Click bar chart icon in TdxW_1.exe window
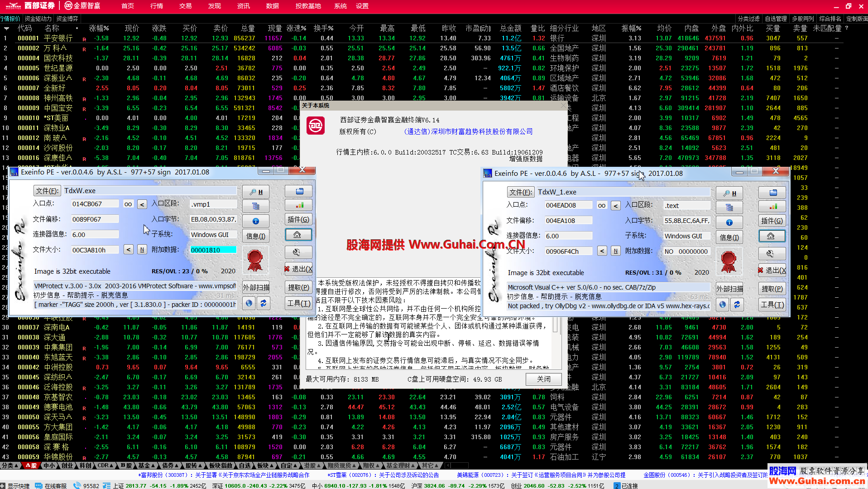 (772, 207)
